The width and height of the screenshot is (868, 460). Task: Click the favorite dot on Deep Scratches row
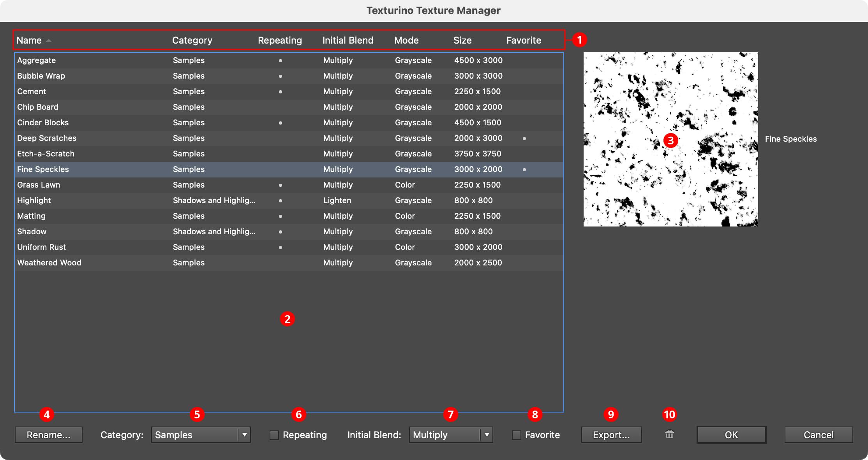pyautogui.click(x=525, y=138)
